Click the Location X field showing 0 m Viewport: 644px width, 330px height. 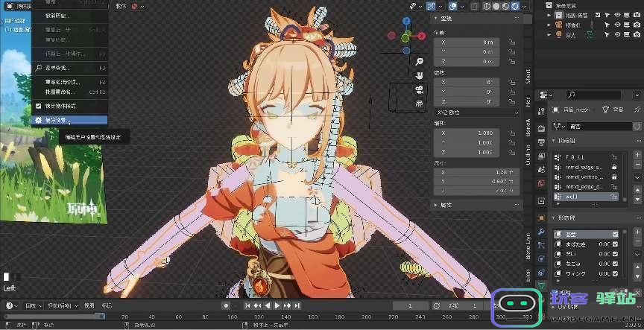click(467, 42)
